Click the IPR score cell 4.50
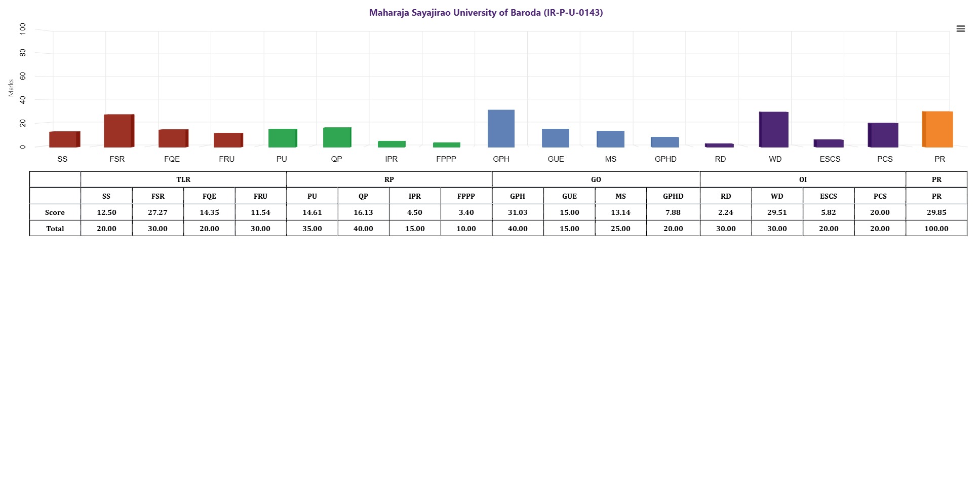Screen dimensions: 980x479 415,212
